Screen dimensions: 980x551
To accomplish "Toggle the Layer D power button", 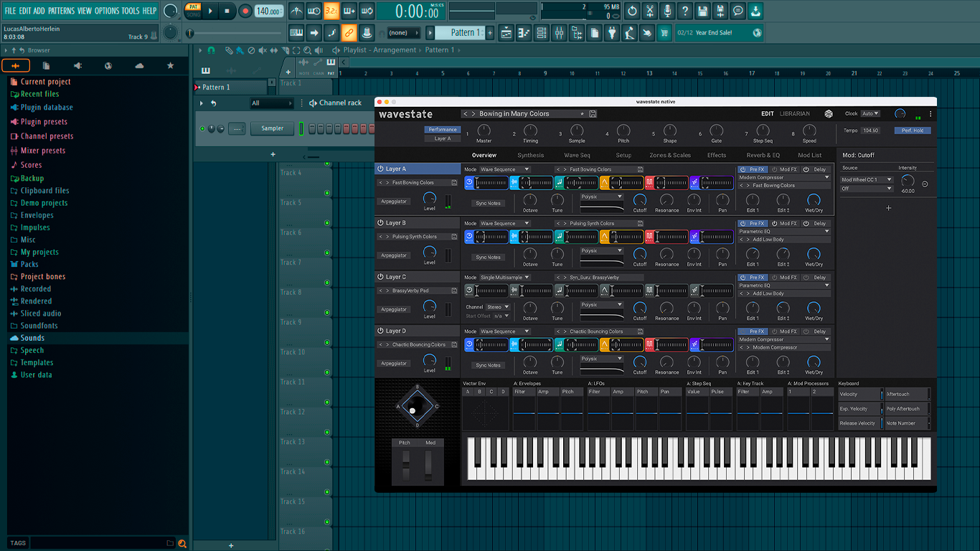I will 380,331.
